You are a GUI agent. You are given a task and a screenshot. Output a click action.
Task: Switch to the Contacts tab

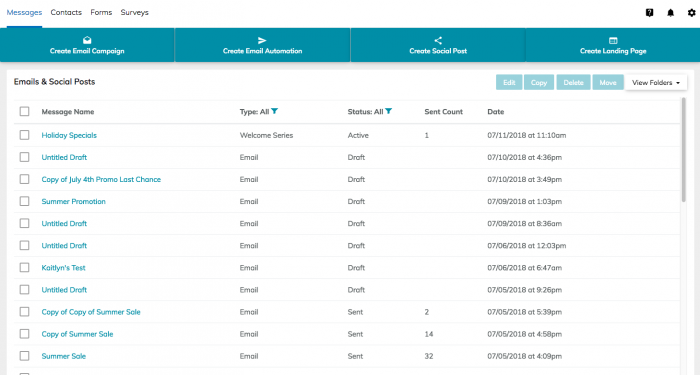click(x=66, y=12)
